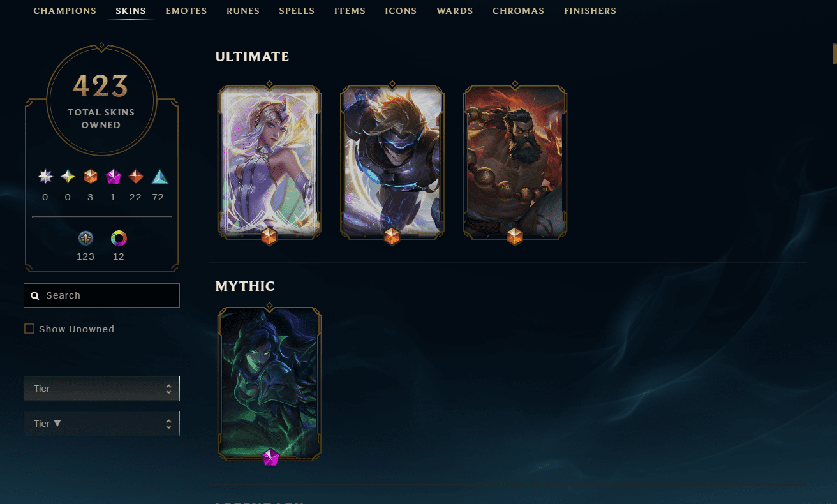Image resolution: width=837 pixels, height=504 pixels.
Task: Click the magnifying glass search icon
Action: [x=35, y=296]
